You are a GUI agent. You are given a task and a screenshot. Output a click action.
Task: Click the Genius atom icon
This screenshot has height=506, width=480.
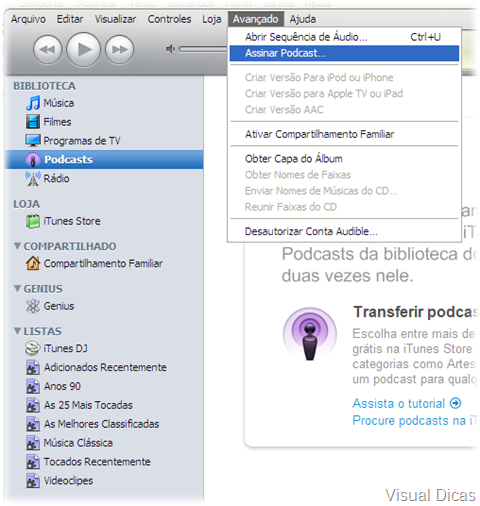33,306
